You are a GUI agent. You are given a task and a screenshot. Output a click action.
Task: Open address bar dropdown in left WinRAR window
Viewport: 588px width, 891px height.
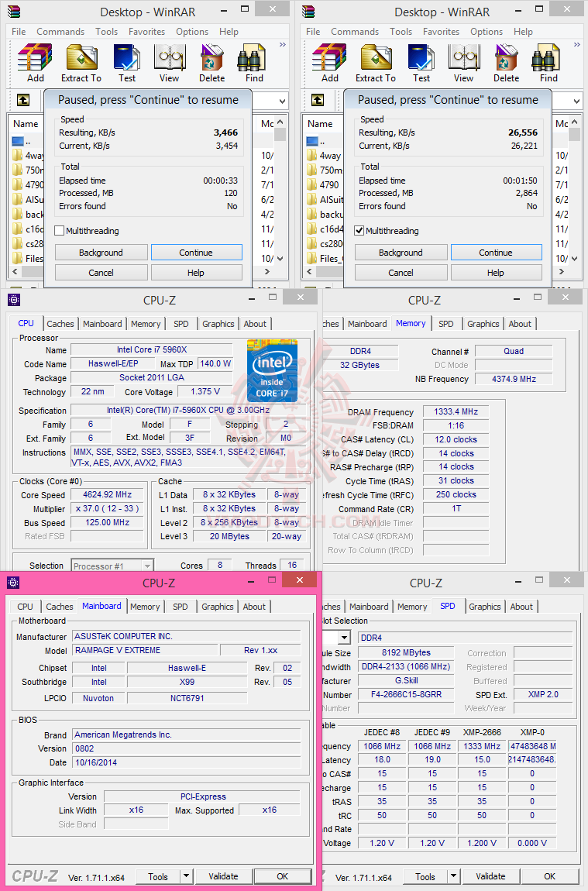(x=282, y=101)
